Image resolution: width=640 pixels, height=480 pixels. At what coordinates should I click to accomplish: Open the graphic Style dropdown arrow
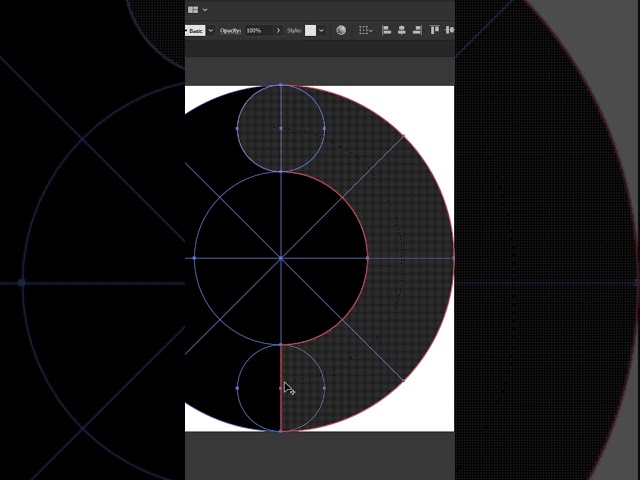pyautogui.click(x=322, y=31)
